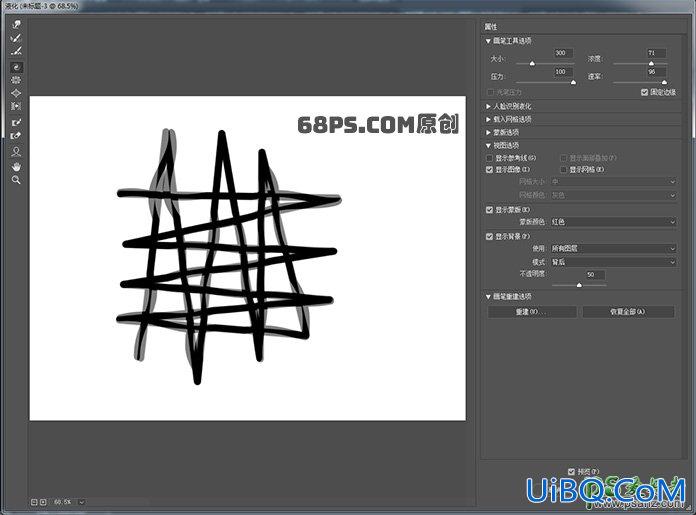Image resolution: width=696 pixels, height=515 pixels.
Task: Expand the Face-Aware Liquify section
Action: point(488,107)
